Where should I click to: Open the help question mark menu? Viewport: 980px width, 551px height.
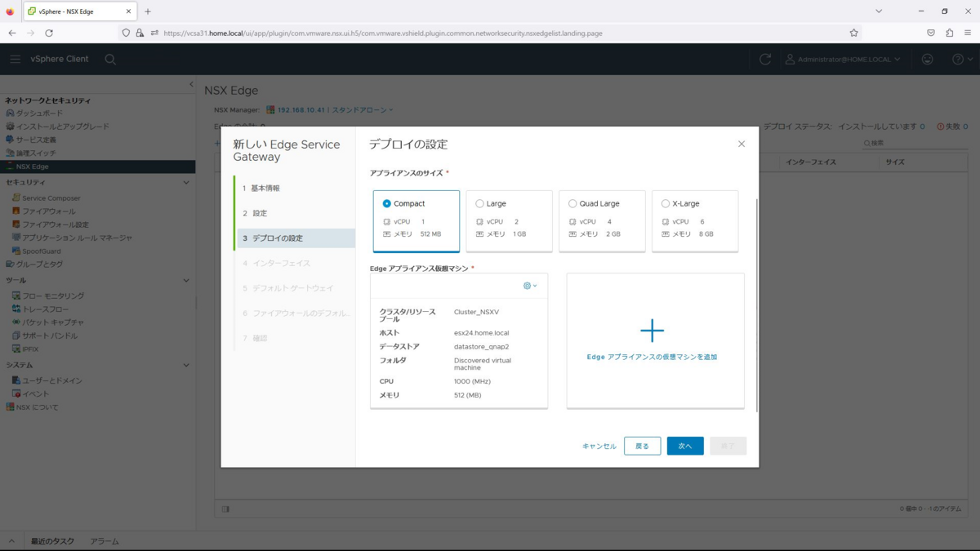click(x=963, y=59)
